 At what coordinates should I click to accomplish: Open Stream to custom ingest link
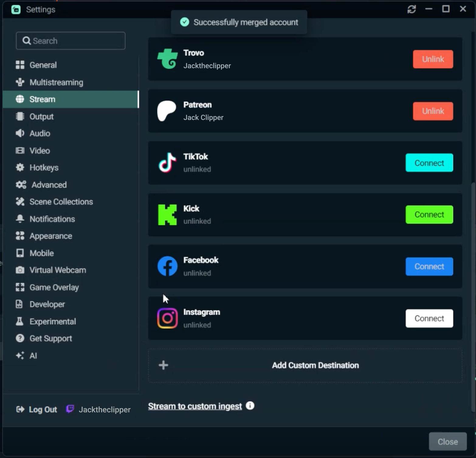point(195,406)
